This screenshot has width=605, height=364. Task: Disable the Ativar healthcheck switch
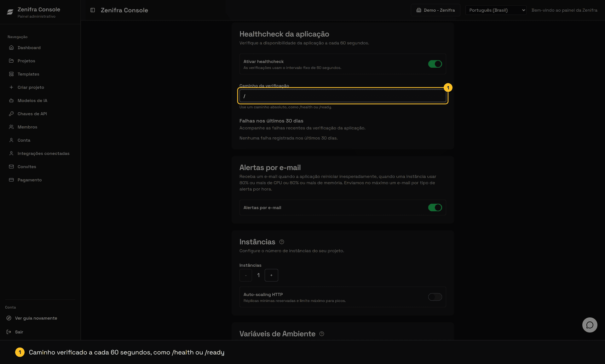point(435,64)
